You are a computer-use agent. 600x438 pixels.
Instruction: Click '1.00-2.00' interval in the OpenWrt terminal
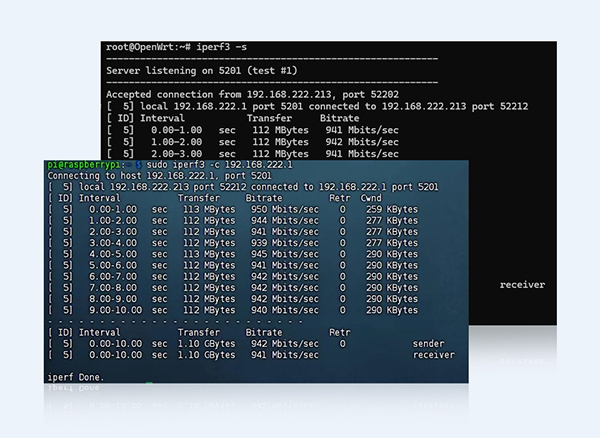pyautogui.click(x=176, y=142)
